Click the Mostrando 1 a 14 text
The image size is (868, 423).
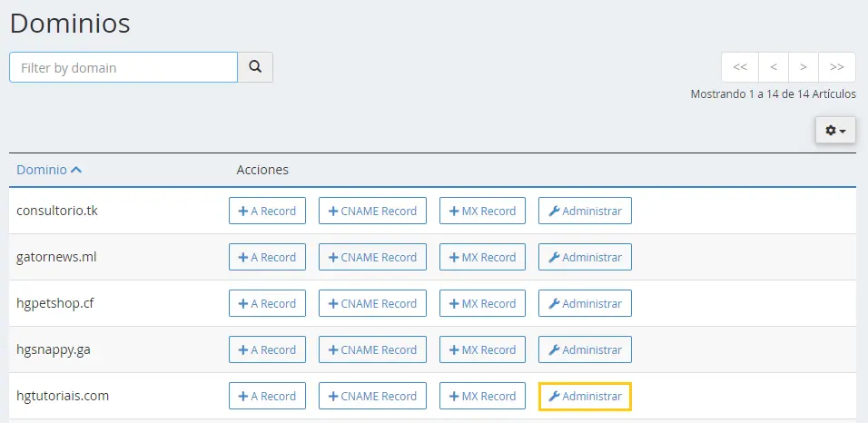click(x=773, y=94)
